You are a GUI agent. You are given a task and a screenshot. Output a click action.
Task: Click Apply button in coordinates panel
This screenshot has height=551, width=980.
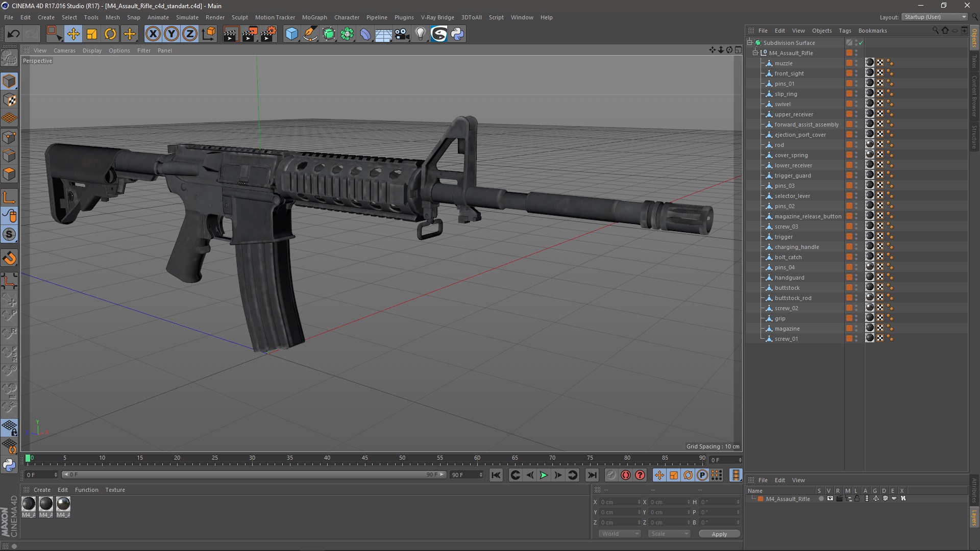click(719, 534)
